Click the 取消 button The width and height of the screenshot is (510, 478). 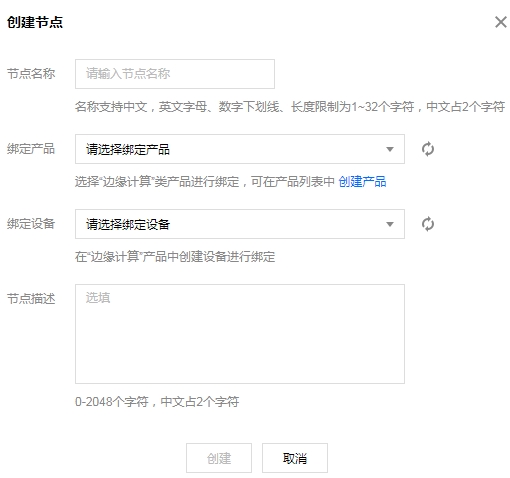tap(295, 458)
